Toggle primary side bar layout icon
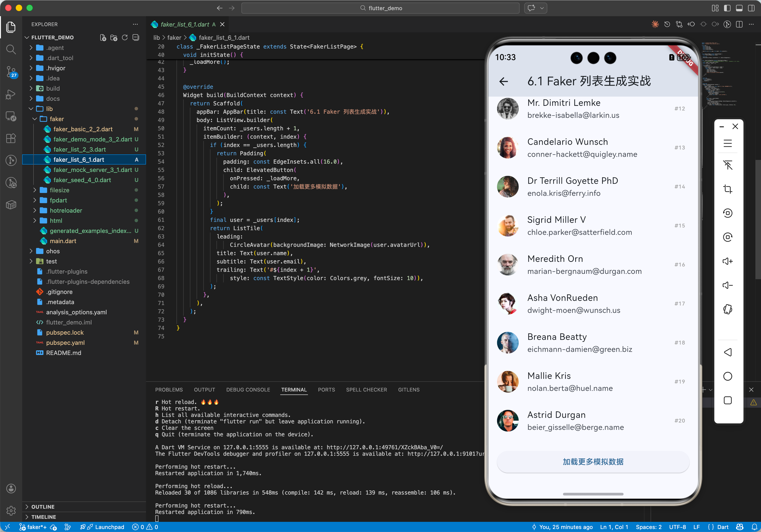 [727, 8]
